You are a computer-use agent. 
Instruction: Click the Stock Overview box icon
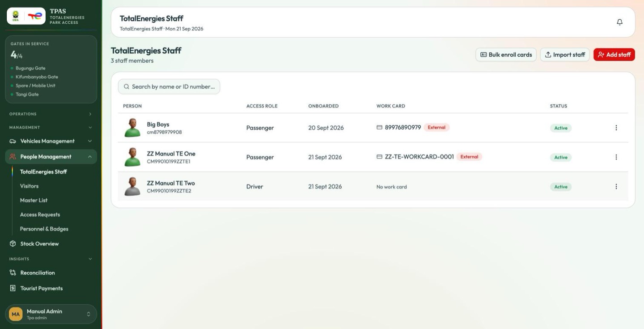(13, 244)
